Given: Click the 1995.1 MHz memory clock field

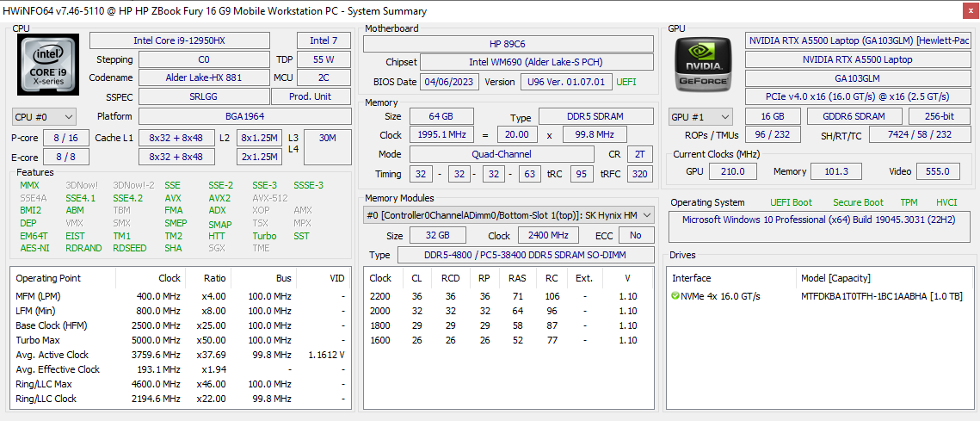Looking at the screenshot, I should coord(441,134).
